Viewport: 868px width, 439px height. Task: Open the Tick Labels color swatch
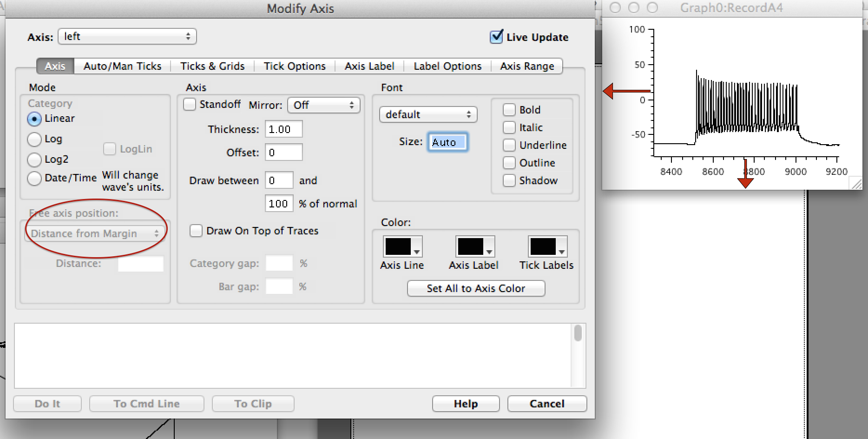[x=547, y=246]
